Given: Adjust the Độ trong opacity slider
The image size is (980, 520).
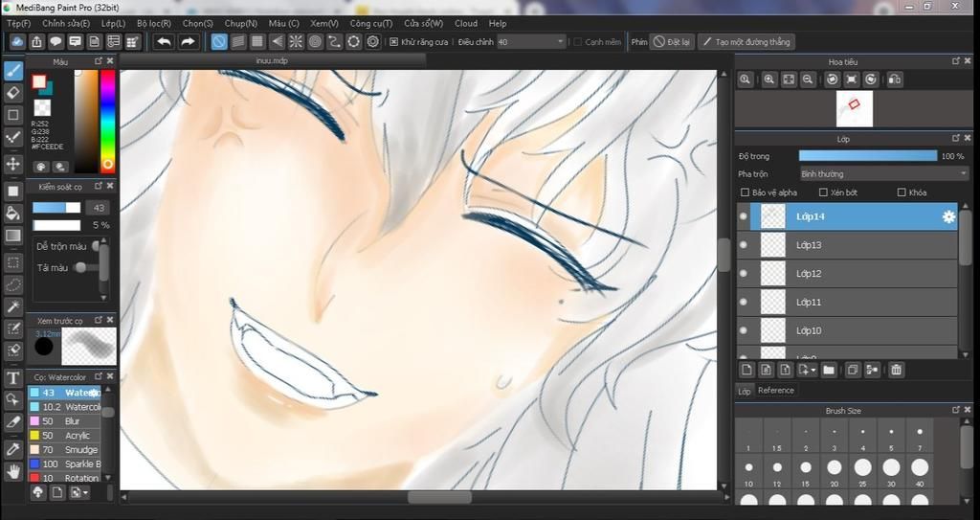Looking at the screenshot, I should 867,156.
